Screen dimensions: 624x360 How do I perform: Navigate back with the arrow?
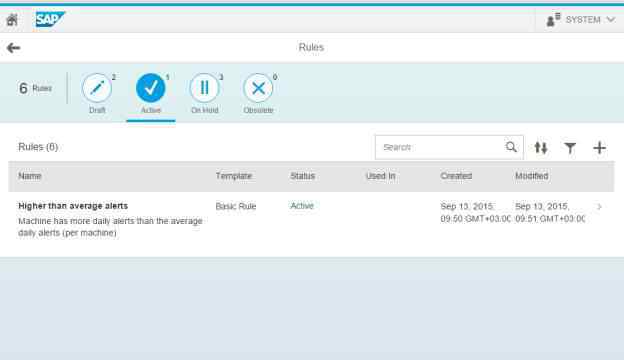(13, 48)
